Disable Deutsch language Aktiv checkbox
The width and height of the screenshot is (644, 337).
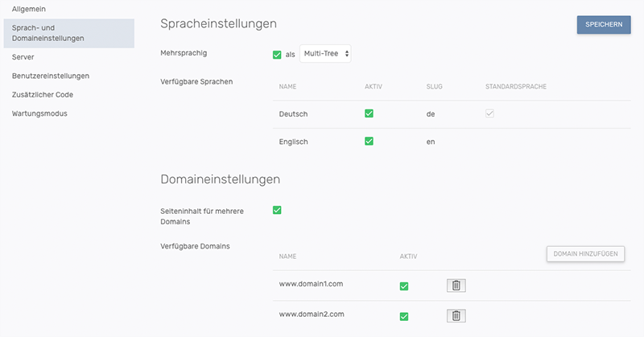(x=369, y=113)
